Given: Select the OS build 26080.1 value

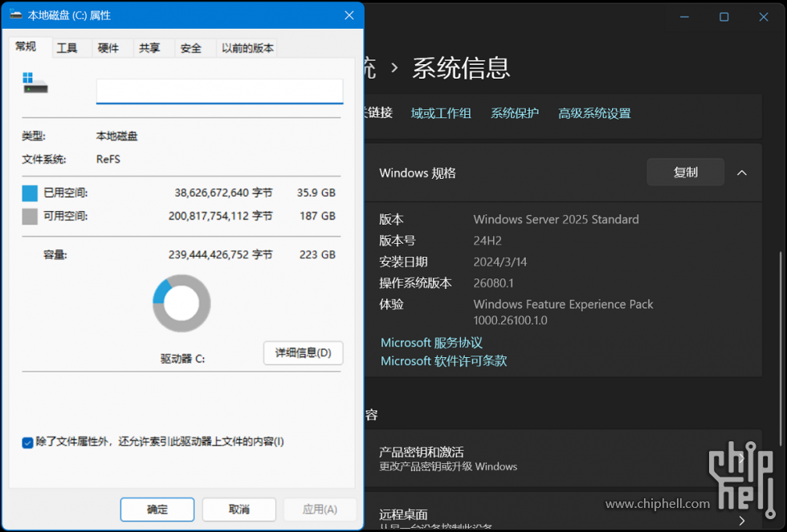Looking at the screenshot, I should 493,283.
